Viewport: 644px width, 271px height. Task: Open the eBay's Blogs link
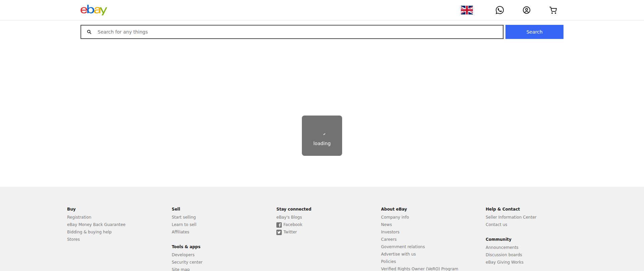click(289, 217)
